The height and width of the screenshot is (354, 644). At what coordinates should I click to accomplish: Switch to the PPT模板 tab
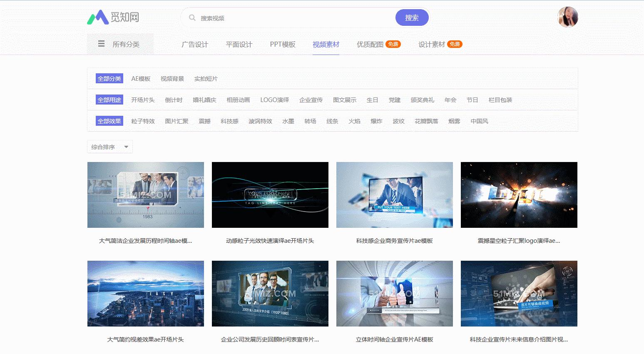coord(283,45)
